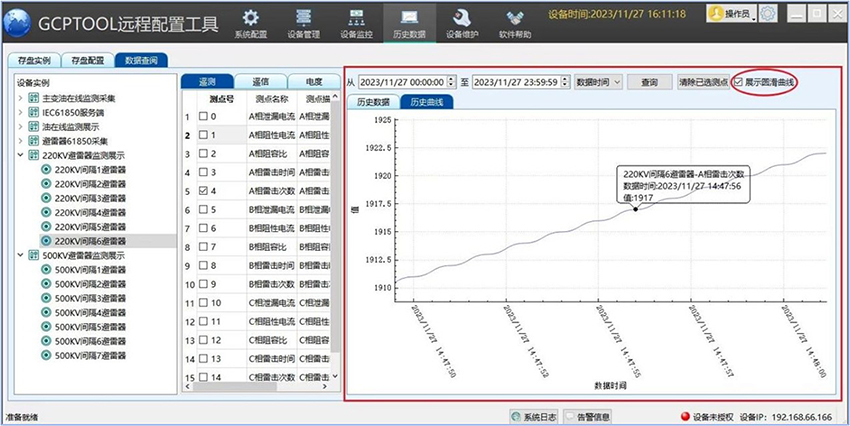Open 设备维护 wrench icon in toolbar
The width and height of the screenshot is (850, 426).
point(461,17)
